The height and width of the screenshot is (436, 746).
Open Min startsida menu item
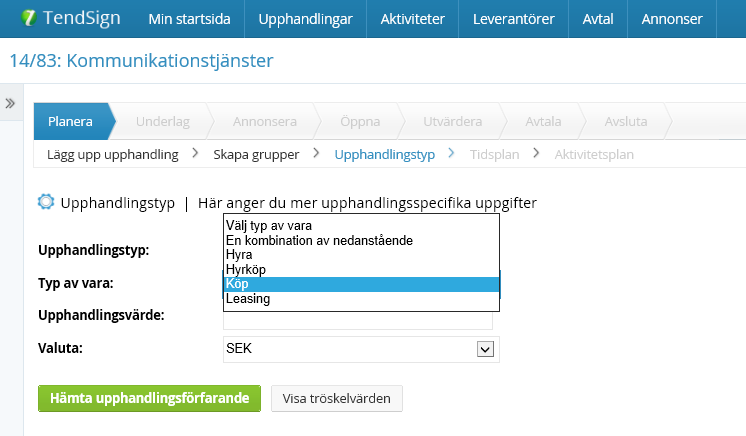189,19
